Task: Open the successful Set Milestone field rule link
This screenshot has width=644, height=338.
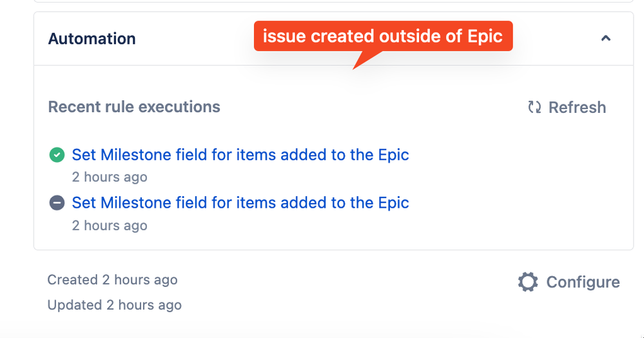Action: (240, 155)
